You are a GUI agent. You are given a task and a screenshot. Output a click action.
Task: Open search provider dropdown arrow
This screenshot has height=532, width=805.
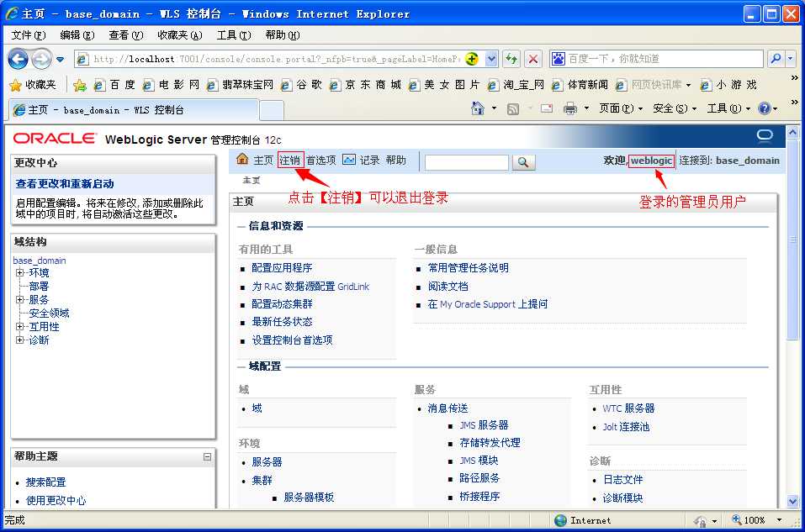coord(791,59)
